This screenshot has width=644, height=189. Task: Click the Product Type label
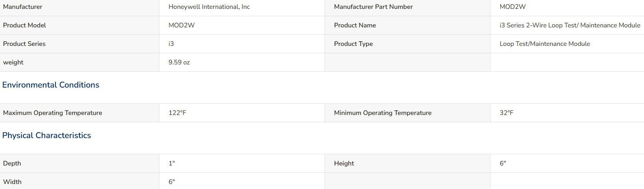[353, 44]
